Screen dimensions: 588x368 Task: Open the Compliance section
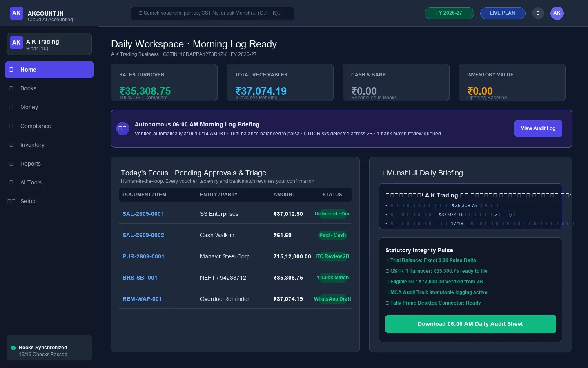click(x=49, y=126)
